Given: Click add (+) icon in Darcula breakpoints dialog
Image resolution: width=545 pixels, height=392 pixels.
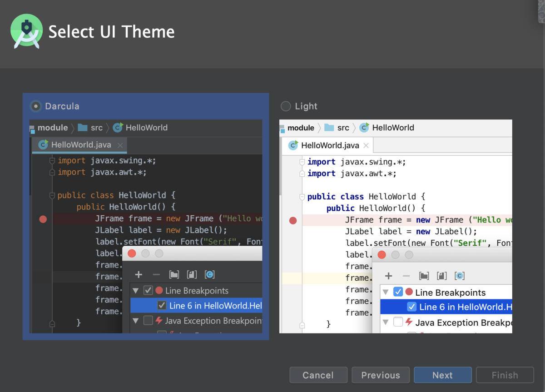Looking at the screenshot, I should (x=139, y=274).
